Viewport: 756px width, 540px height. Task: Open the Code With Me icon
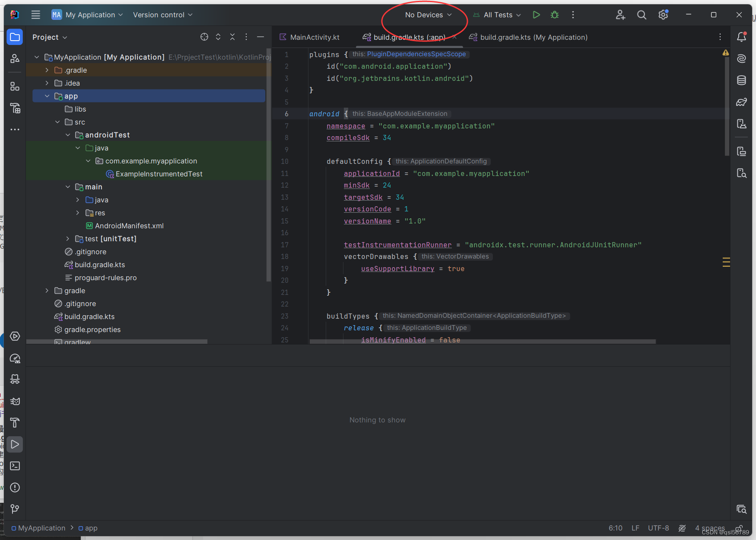[x=620, y=15]
